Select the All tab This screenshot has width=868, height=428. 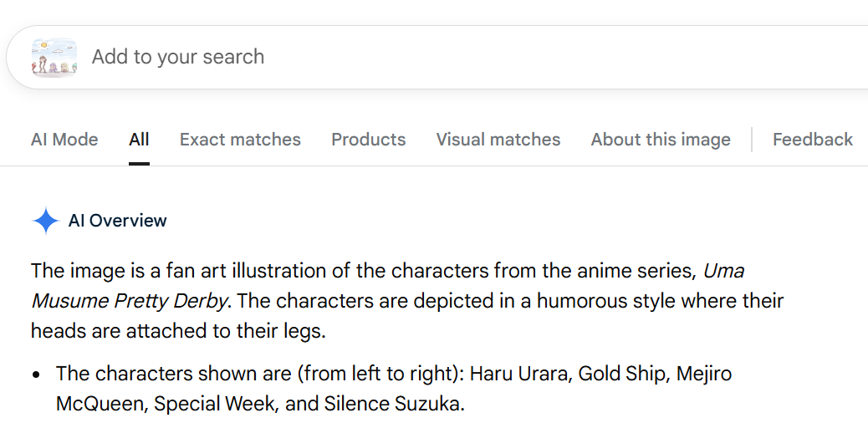click(139, 140)
